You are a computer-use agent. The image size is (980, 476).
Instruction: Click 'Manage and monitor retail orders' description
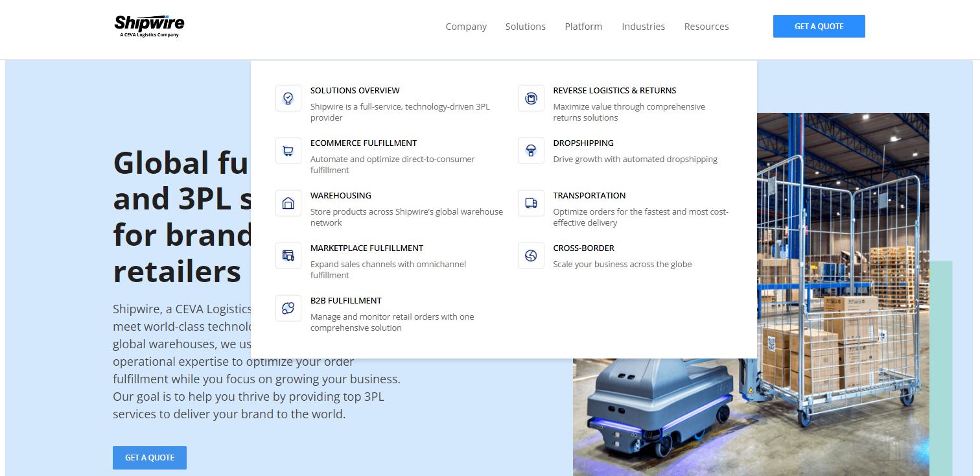tap(392, 322)
